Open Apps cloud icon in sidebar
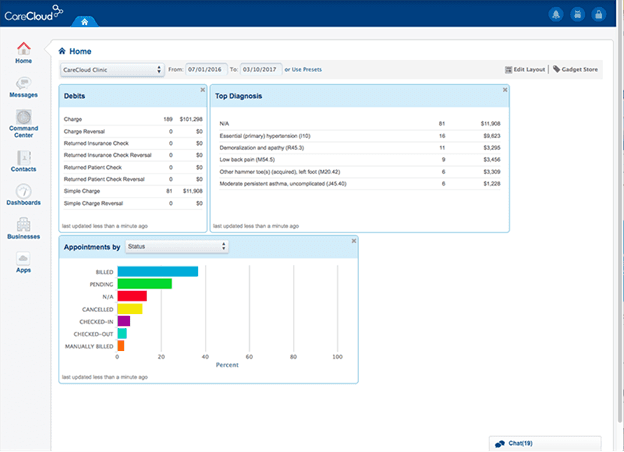This screenshot has height=452, width=624. 23,262
